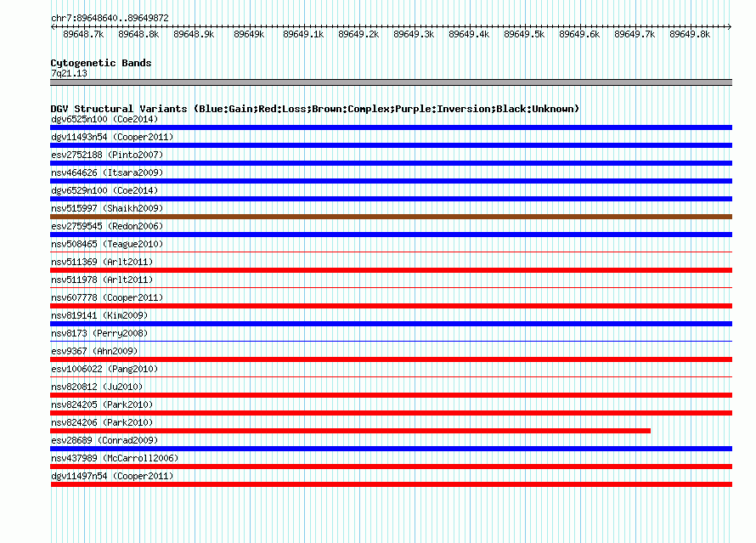Screen dimensions: 756x543
Task: Select the Cytogenetic Bands track title
Action: coord(101,63)
